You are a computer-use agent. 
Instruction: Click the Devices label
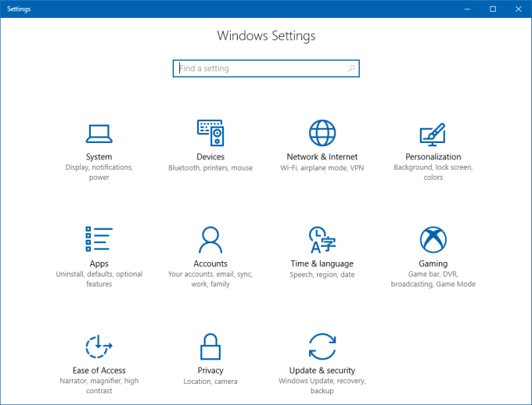pos(210,156)
